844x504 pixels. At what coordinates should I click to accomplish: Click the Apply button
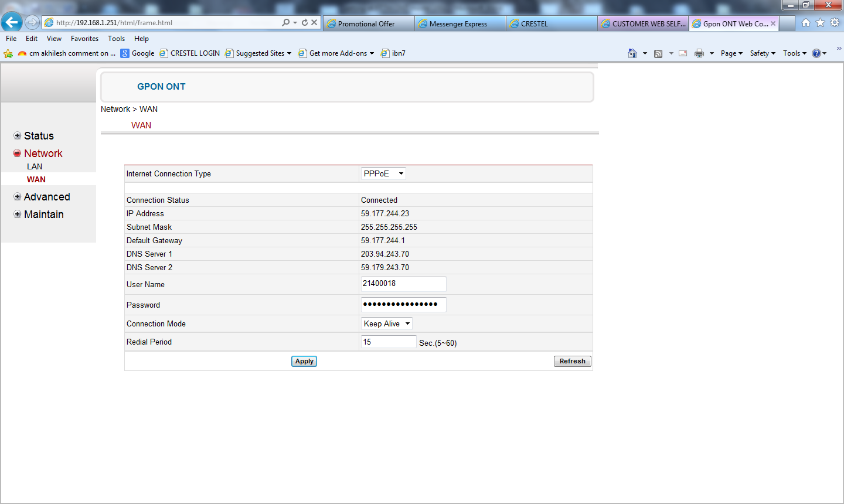304,361
